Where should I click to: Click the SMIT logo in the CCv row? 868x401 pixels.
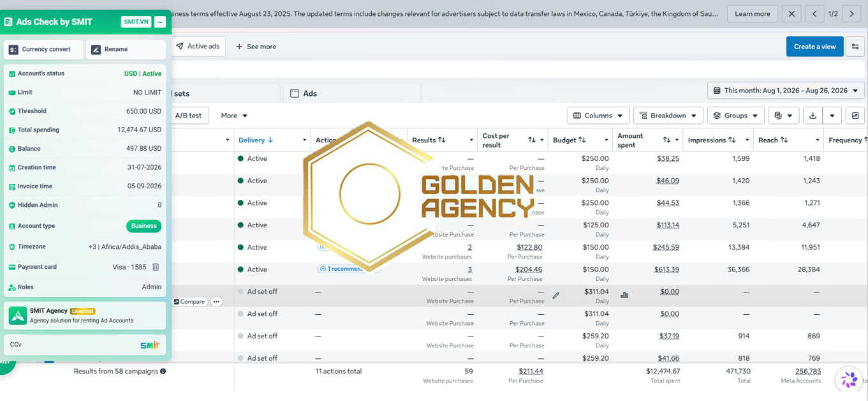150,345
